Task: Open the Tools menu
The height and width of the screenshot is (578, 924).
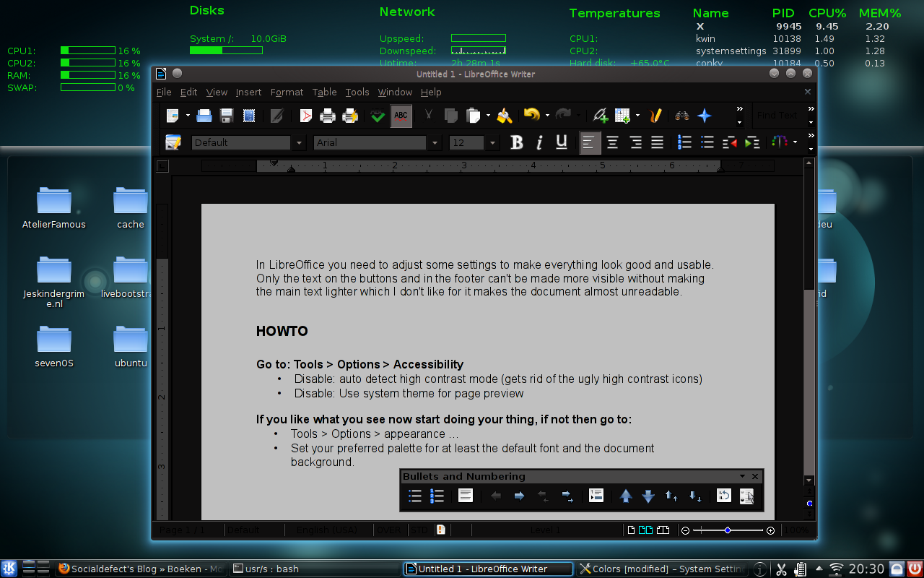Action: (x=357, y=92)
